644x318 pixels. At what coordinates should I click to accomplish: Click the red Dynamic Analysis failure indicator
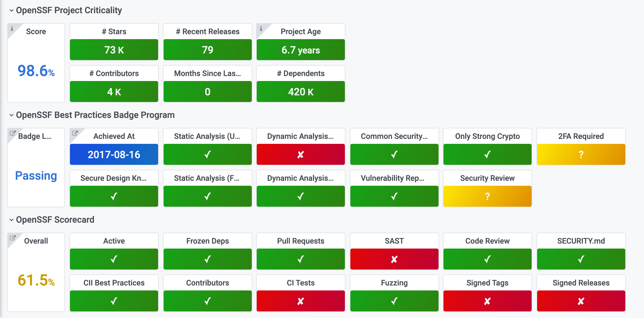[x=300, y=154]
